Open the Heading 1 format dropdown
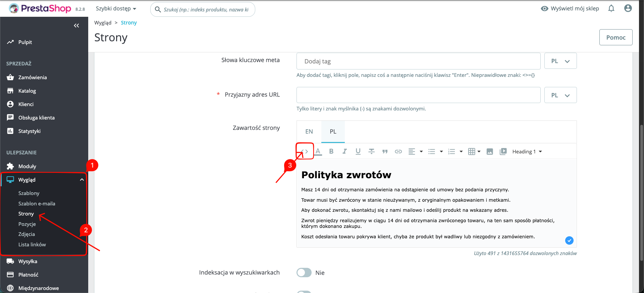The width and height of the screenshot is (644, 293). tap(527, 152)
